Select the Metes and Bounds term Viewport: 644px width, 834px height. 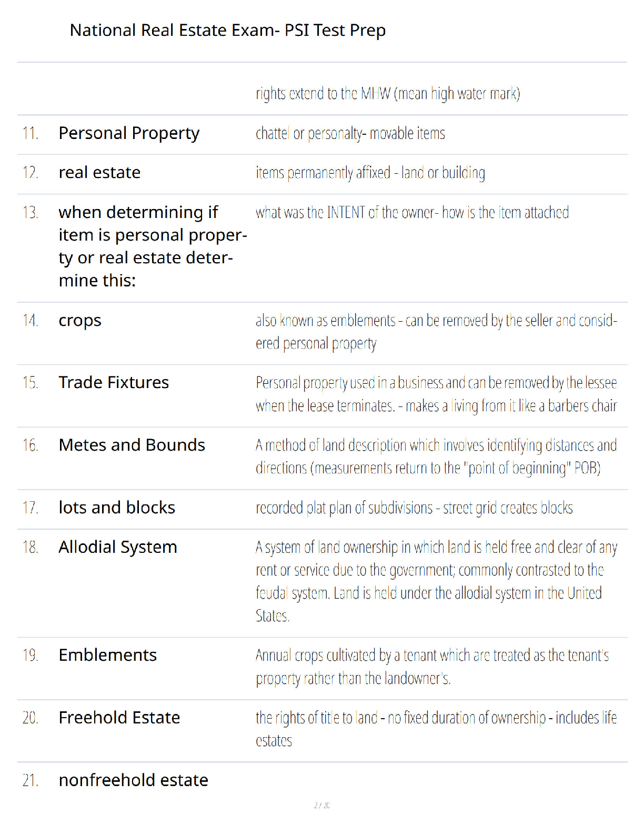pos(132,445)
